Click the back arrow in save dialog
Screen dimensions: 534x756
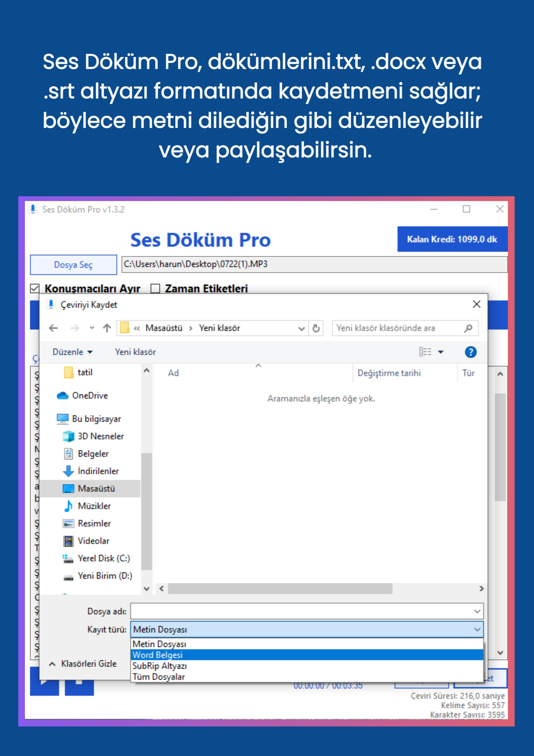click(54, 328)
